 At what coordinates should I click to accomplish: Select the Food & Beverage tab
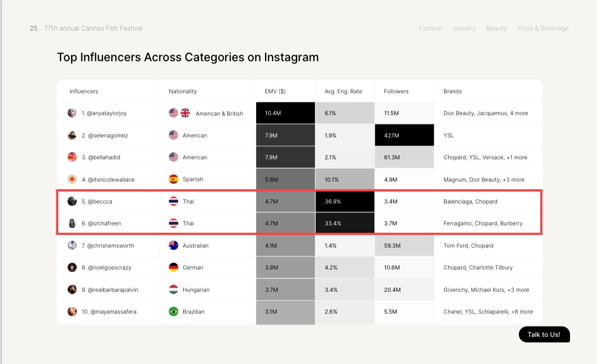(543, 28)
